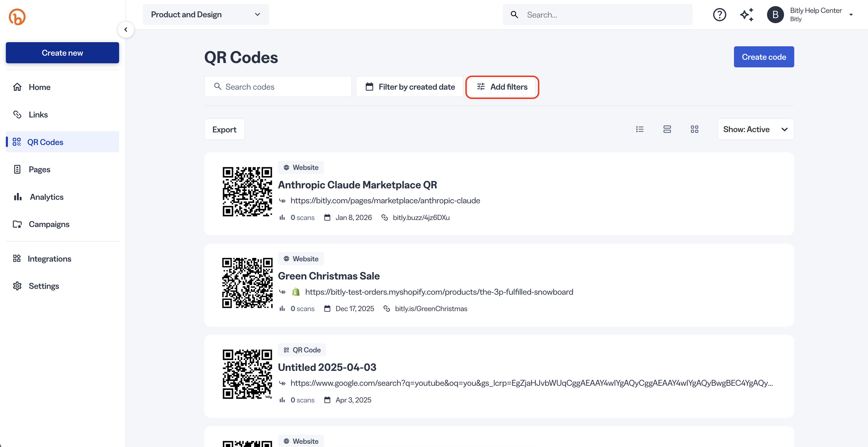Open Campaigns in the sidebar
The image size is (868, 447).
point(62,224)
